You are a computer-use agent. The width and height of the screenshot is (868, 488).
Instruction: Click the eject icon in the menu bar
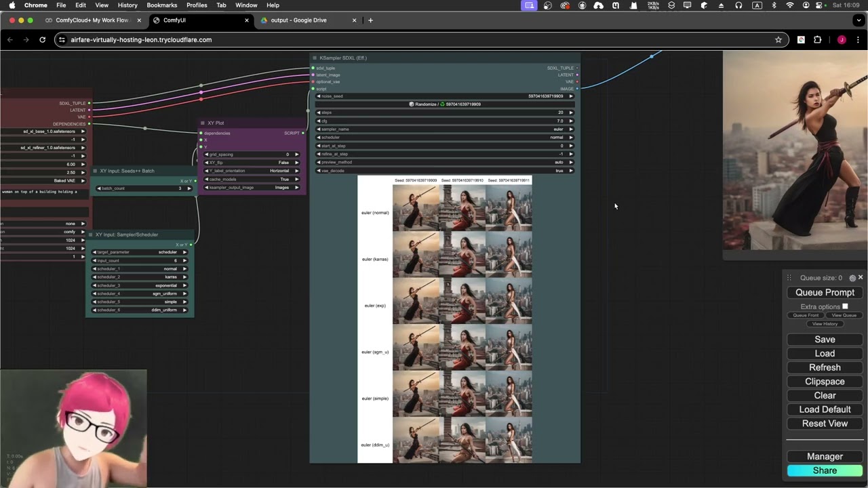721,5
